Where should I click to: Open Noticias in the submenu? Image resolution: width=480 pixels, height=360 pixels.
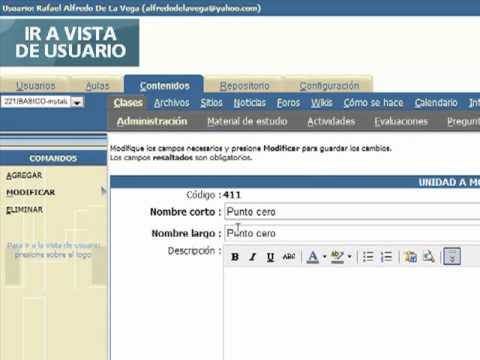[249, 103]
